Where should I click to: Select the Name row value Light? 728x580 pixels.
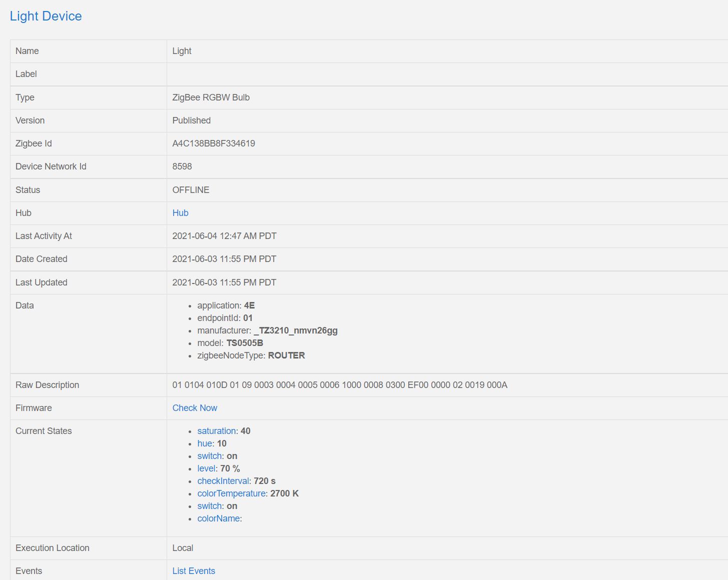[x=182, y=51]
